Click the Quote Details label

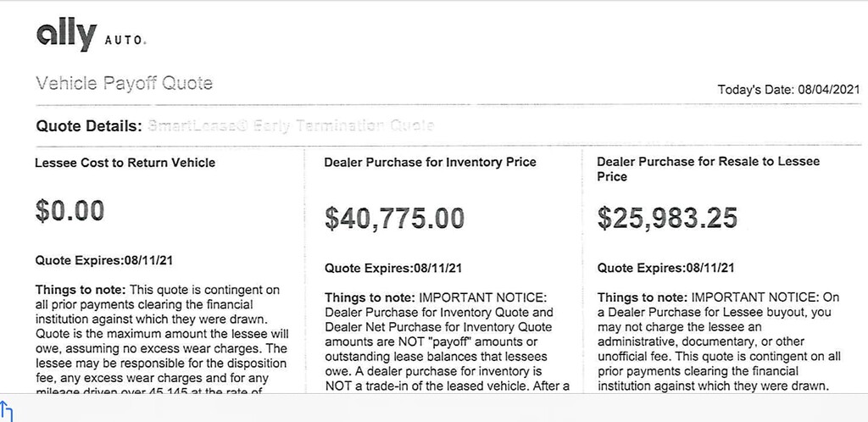point(88,126)
